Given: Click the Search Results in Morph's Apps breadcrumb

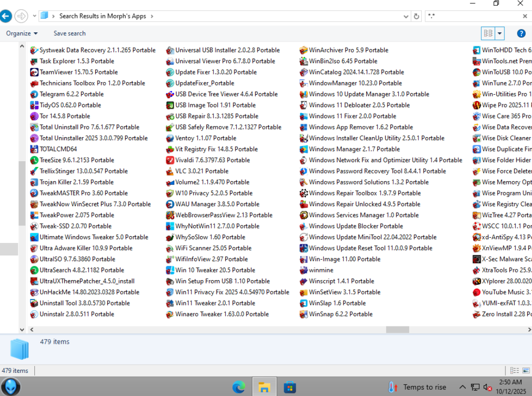Looking at the screenshot, I should point(102,16).
